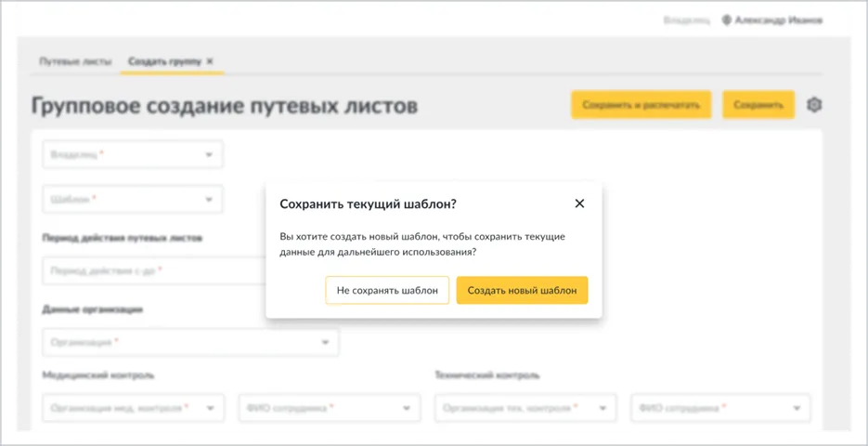Click the "Медицинский контроль" section label
Screen dimensions: 868x446
[98, 375]
